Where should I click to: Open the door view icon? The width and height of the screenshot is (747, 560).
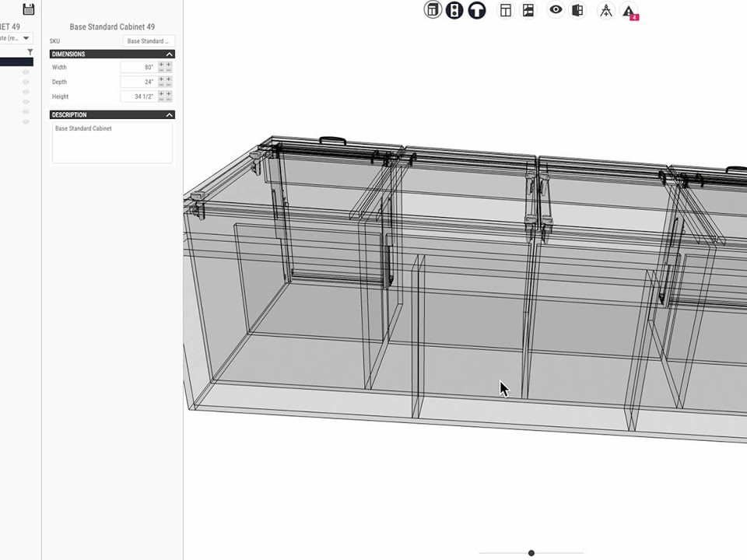coord(577,10)
